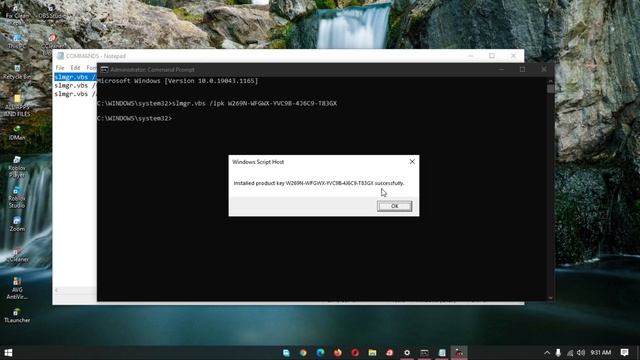
Task: Click the highlighted first slmgr.vbs line
Action: (x=75, y=77)
